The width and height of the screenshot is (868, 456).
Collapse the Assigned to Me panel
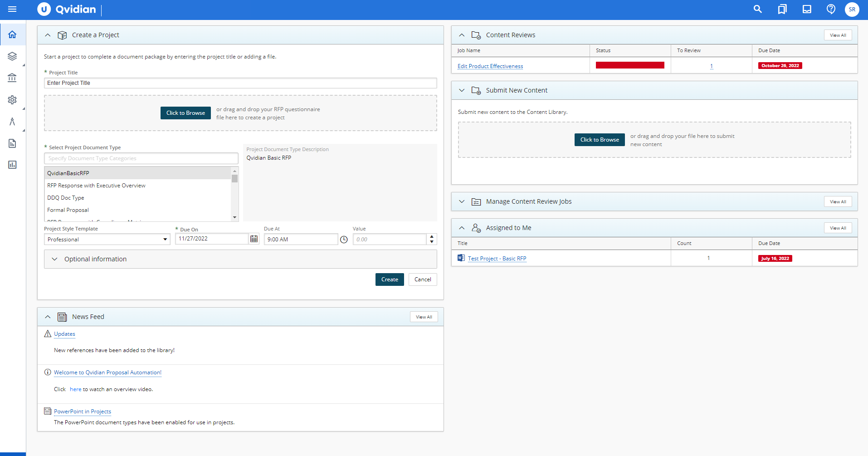pos(462,228)
